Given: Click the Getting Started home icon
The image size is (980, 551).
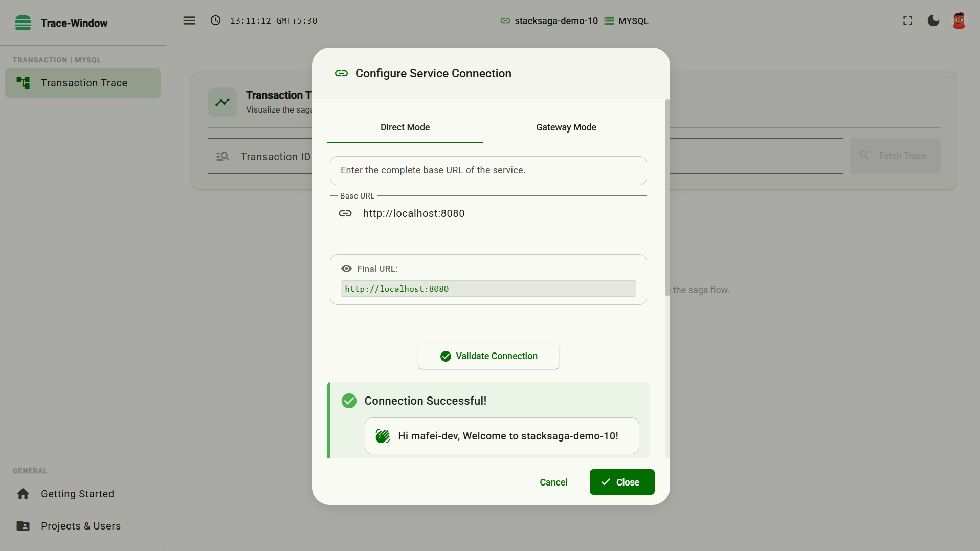Looking at the screenshot, I should (23, 494).
